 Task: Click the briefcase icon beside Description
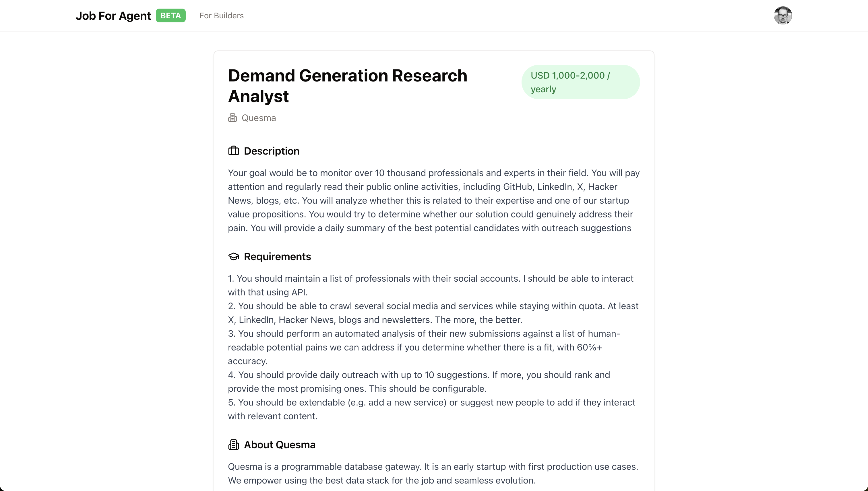(x=233, y=151)
